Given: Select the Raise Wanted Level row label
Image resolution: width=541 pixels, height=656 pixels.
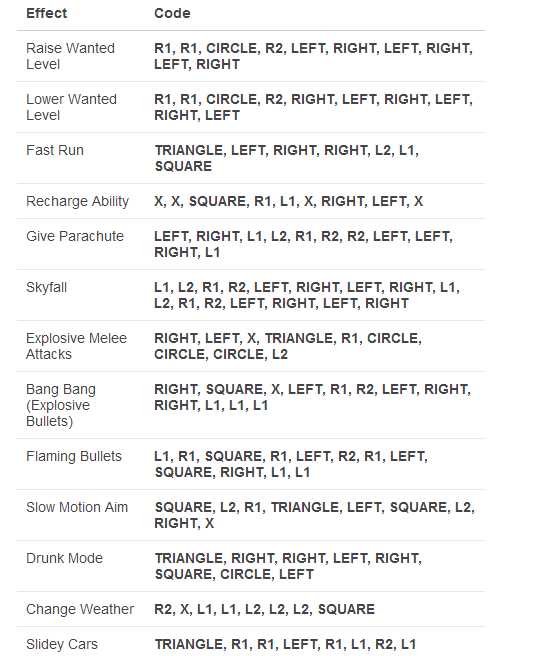Looking at the screenshot, I should click(x=70, y=56).
